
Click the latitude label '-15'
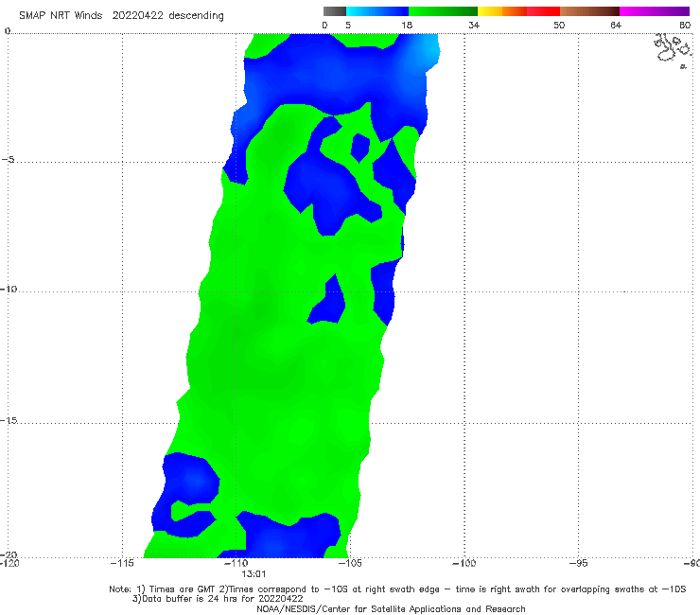(9, 420)
